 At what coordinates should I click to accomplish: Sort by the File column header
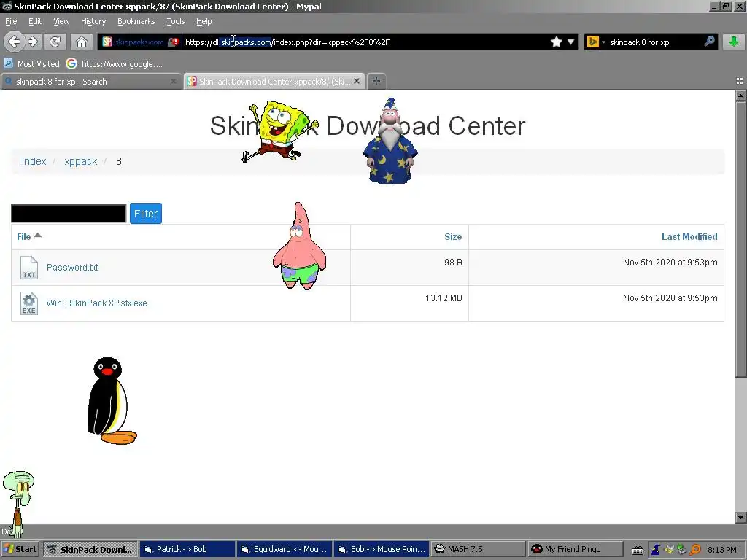click(29, 237)
